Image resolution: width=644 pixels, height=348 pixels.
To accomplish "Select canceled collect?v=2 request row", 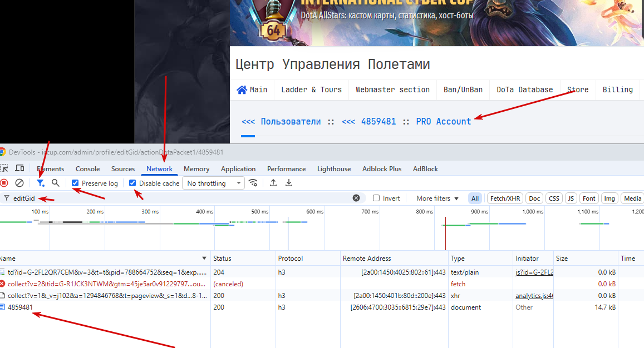I will pyautogui.click(x=322, y=284).
